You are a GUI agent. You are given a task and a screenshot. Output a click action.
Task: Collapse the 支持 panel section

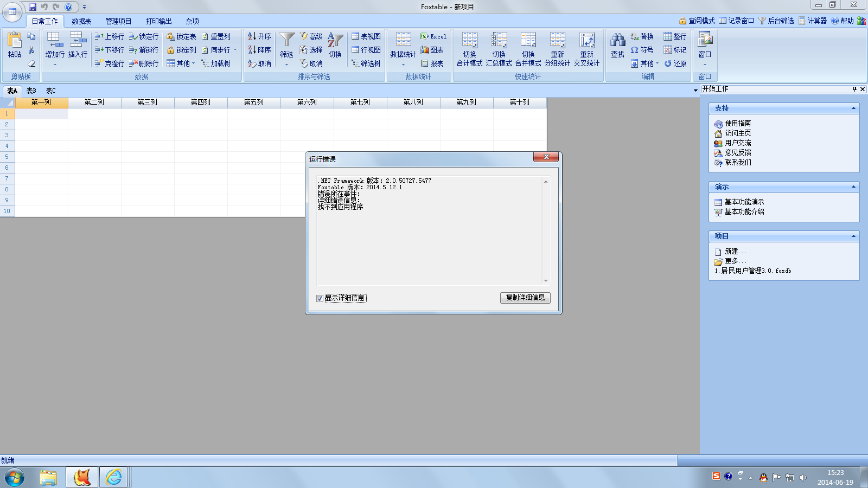coord(853,108)
